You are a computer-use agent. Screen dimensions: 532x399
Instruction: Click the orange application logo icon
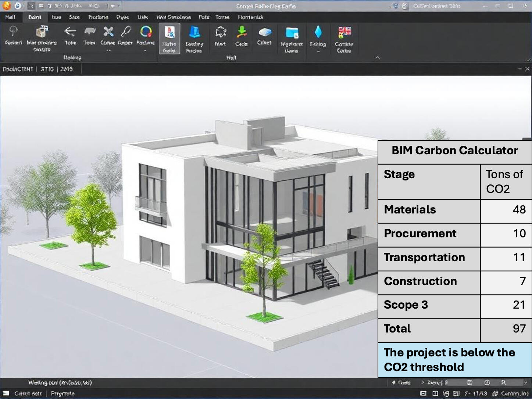pyautogui.click(x=7, y=6)
